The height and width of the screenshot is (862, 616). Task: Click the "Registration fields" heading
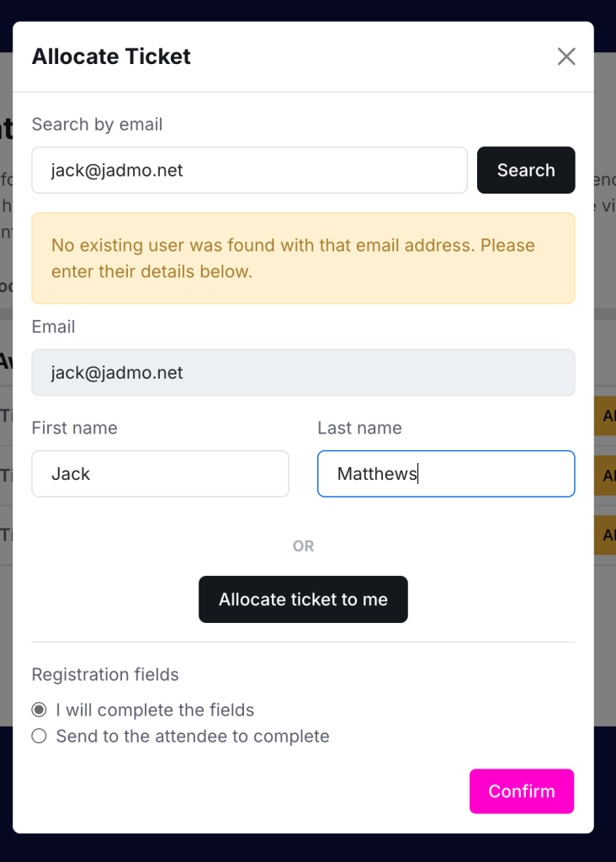point(105,674)
